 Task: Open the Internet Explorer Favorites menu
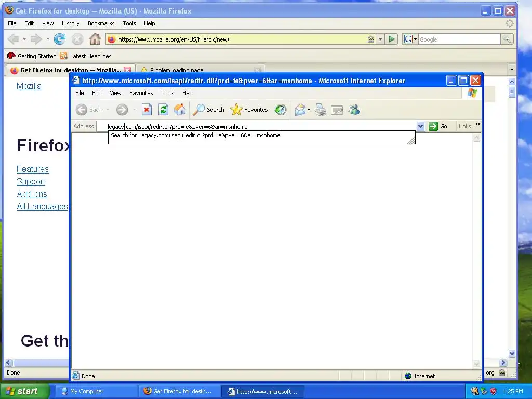(141, 93)
